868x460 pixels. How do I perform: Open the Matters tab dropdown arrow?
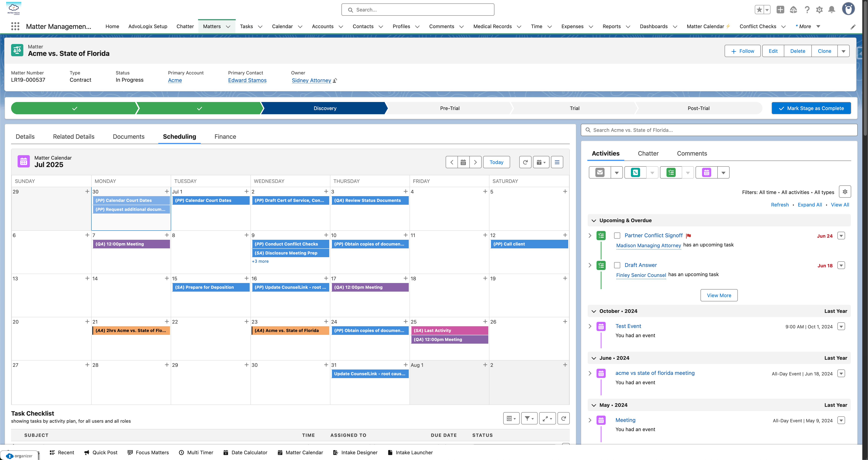[228, 27]
